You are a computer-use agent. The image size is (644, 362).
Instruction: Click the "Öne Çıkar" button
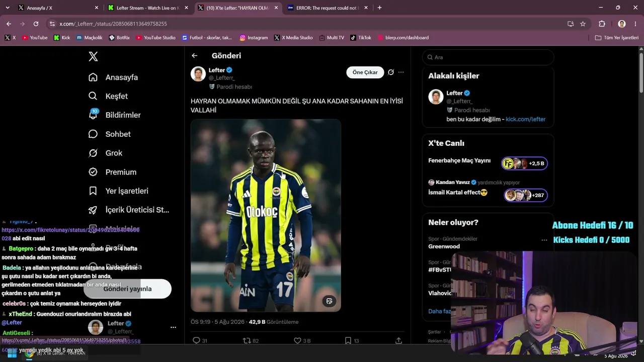(x=365, y=72)
